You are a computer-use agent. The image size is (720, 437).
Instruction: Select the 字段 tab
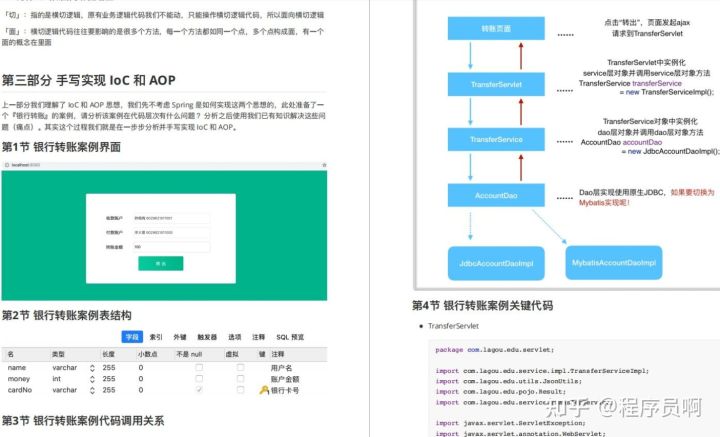click(x=132, y=337)
